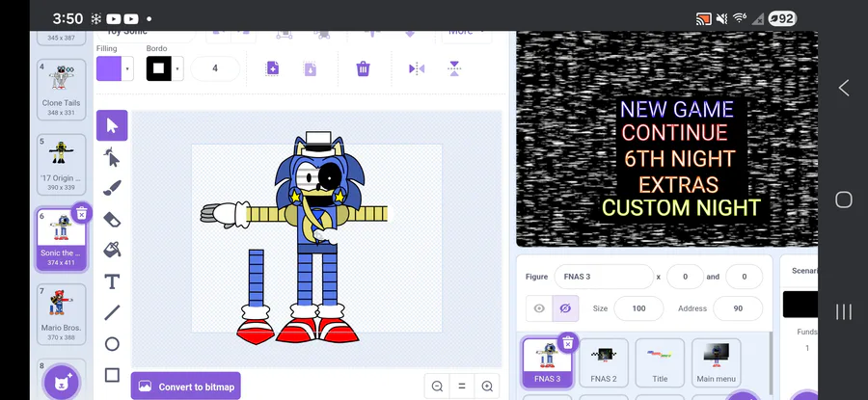Click the y position field after "and"

click(744, 277)
